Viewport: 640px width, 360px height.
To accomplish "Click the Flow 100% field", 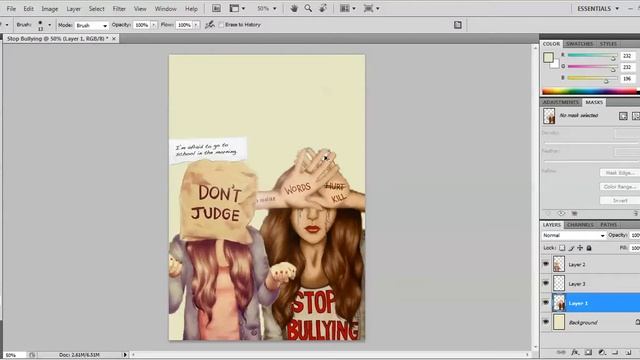I will 184,25.
